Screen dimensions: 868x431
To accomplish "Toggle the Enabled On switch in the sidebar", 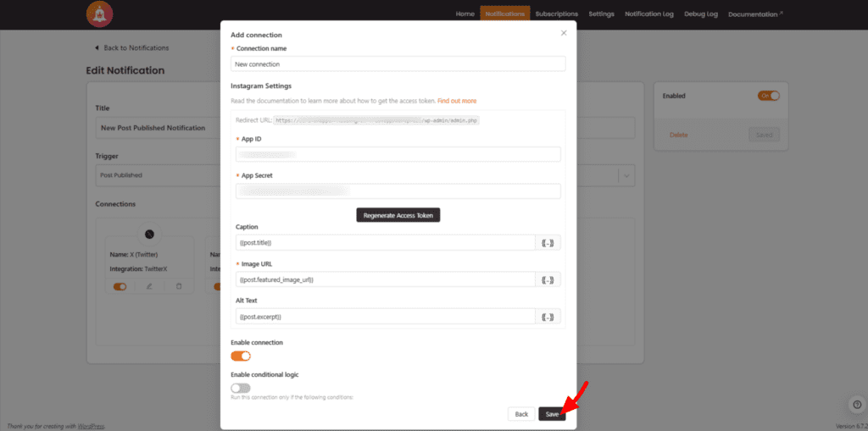I will tap(768, 96).
